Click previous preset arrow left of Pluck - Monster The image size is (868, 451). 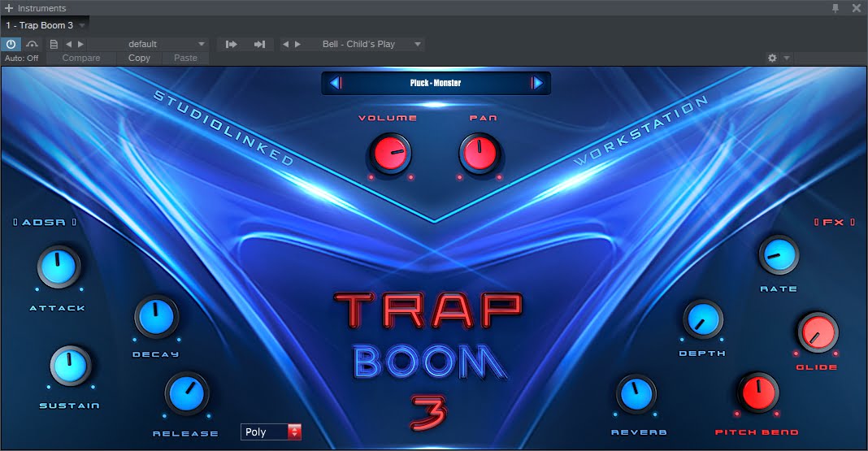pyautogui.click(x=335, y=83)
